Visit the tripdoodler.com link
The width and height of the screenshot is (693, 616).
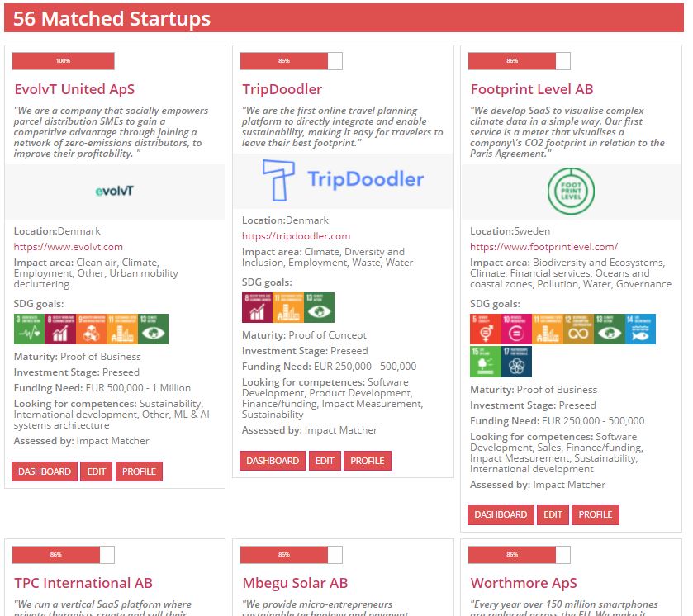[297, 236]
